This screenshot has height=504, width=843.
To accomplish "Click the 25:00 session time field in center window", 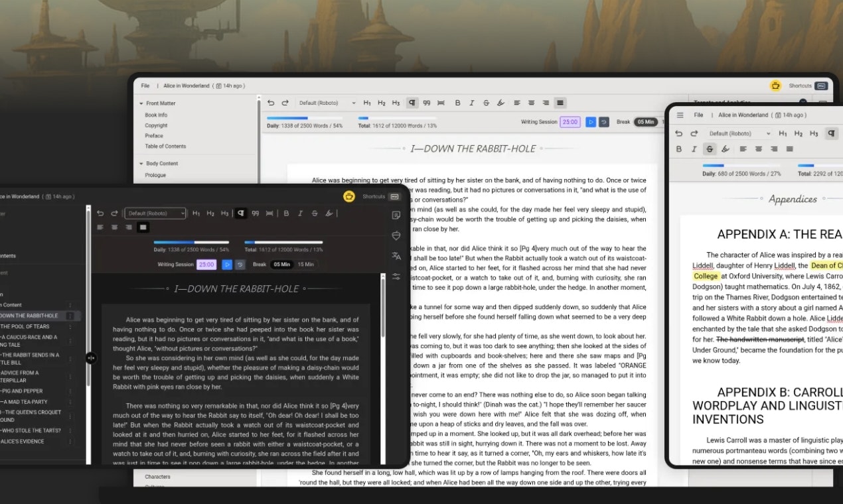I will point(570,122).
